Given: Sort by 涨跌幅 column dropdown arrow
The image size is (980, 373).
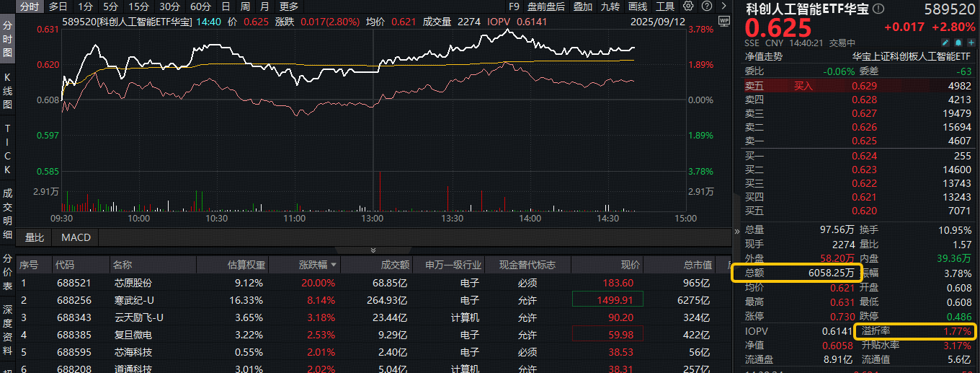Looking at the screenshot, I should pyautogui.click(x=343, y=266).
